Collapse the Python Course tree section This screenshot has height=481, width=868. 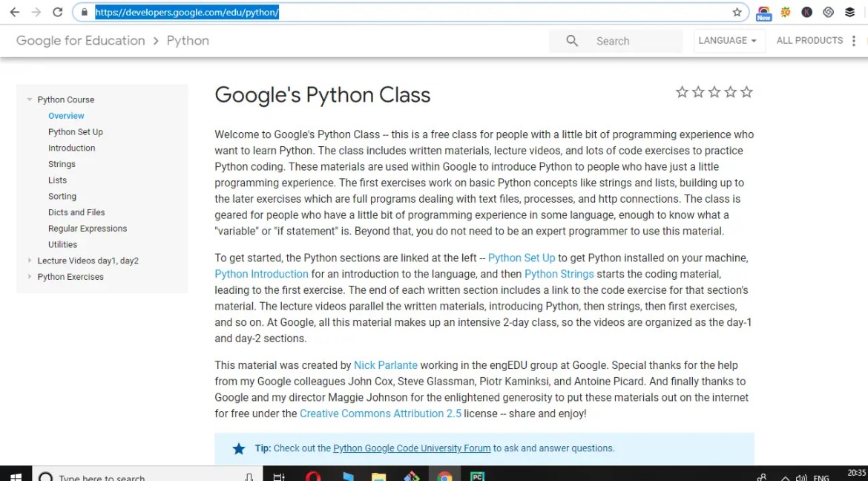coord(30,99)
